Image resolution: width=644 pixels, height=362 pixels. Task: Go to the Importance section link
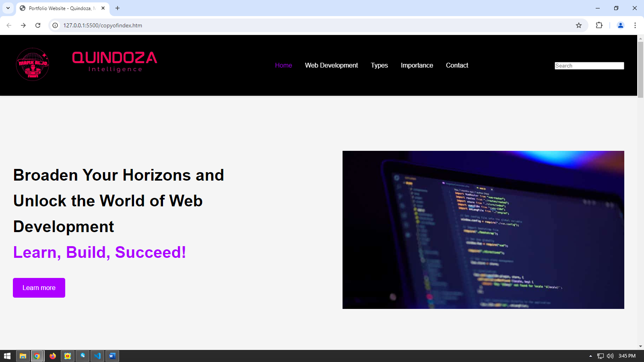point(417,65)
